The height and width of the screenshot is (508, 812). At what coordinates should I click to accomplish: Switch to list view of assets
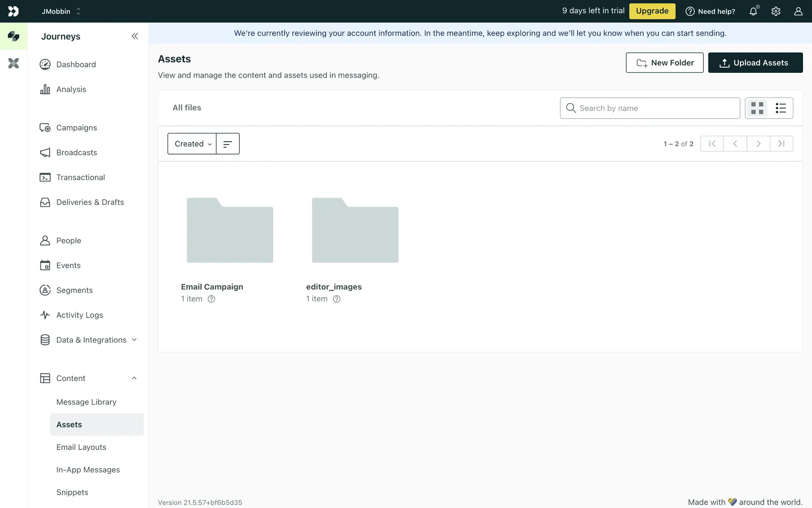click(x=781, y=108)
